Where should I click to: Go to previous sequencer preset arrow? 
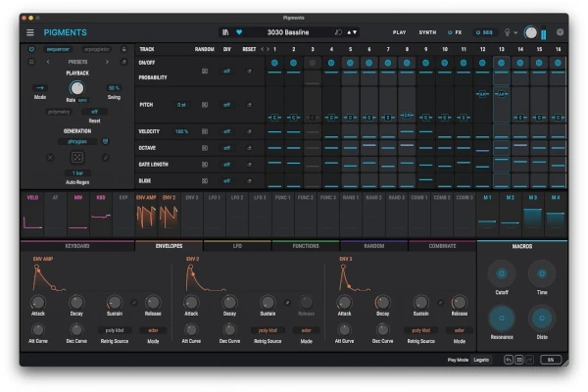pyautogui.click(x=48, y=62)
